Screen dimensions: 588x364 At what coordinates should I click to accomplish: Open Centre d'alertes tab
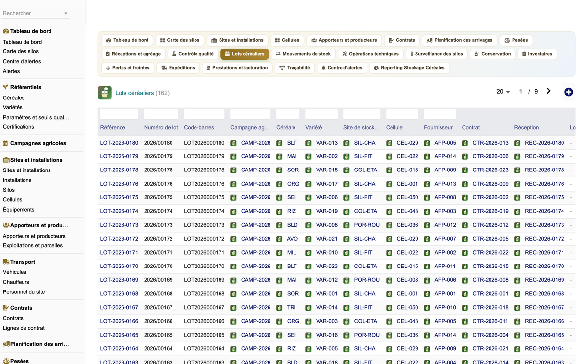(342, 68)
